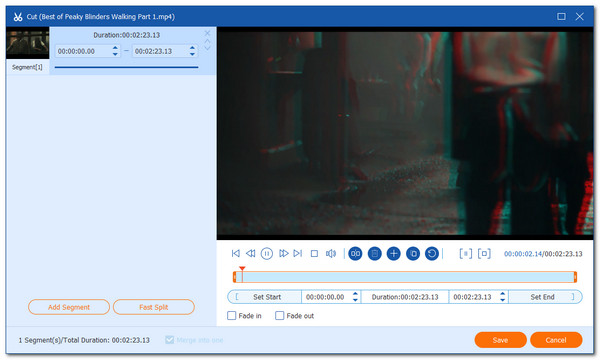The image size is (600, 360).
Task: Step forward one frame
Action: click(x=283, y=253)
